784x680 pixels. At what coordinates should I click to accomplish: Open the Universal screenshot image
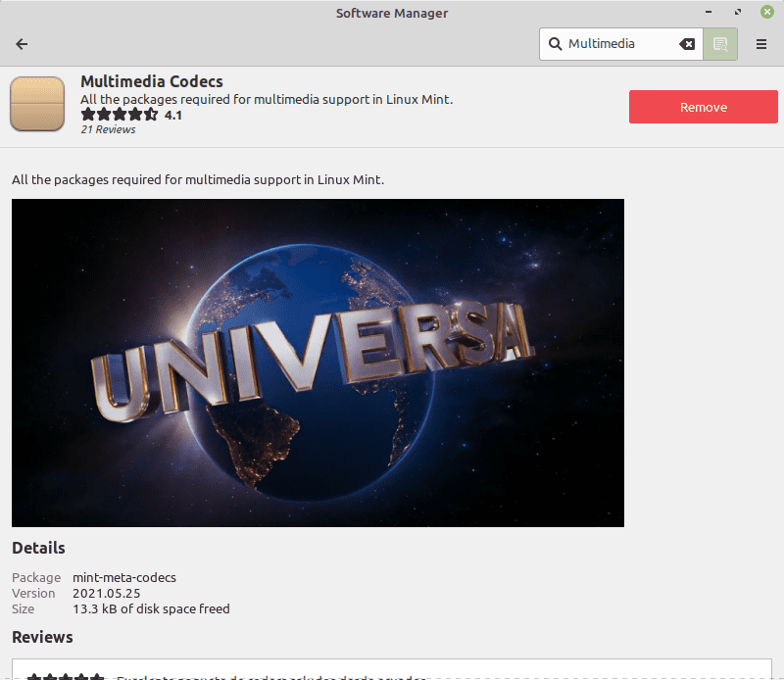coord(318,363)
